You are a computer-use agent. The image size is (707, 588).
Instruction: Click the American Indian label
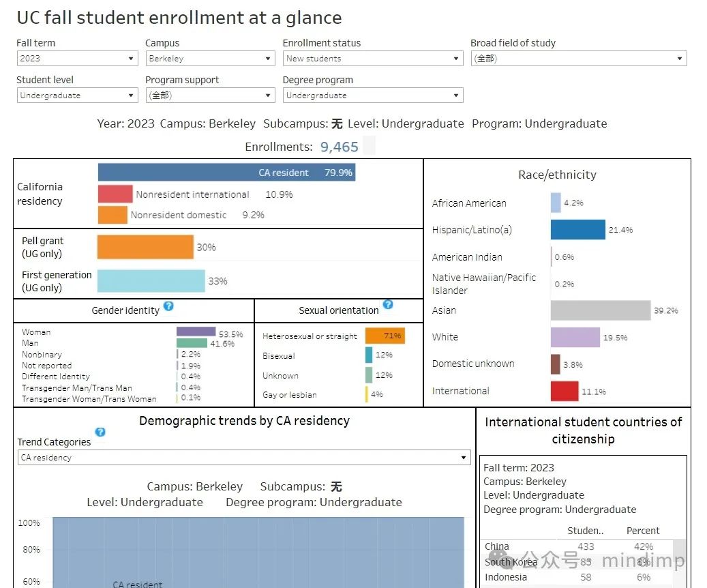[466, 256]
